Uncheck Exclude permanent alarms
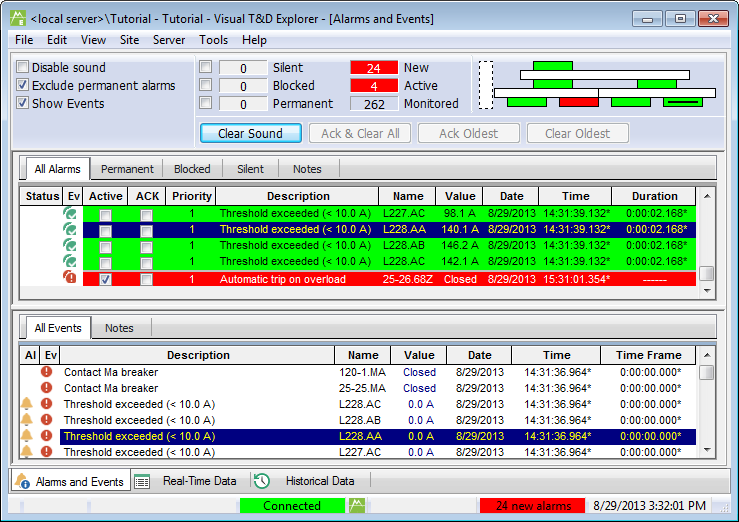739x522 pixels. click(x=23, y=85)
